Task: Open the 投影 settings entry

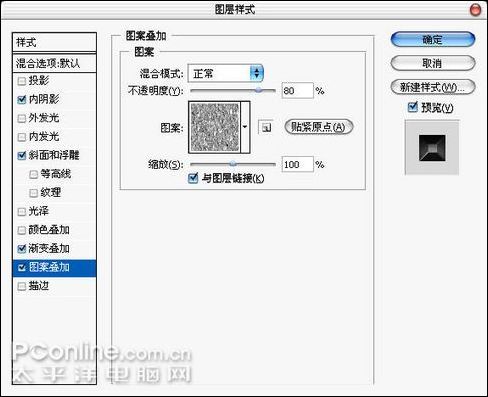Action: pyautogui.click(x=39, y=81)
